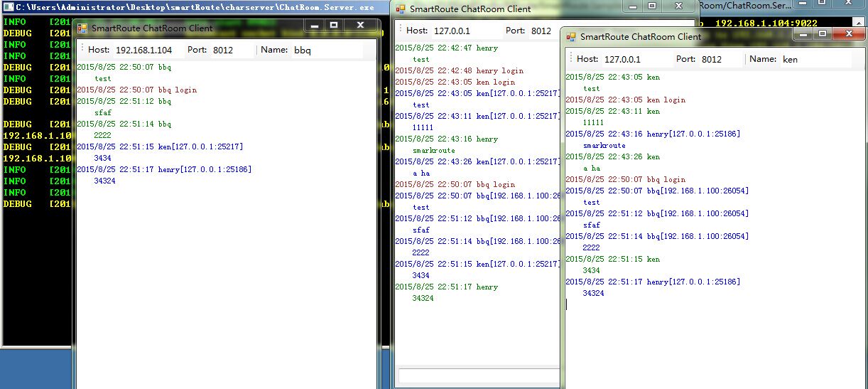
Task: Click 192.168.1.104:9022 text in background console
Action: [766, 23]
